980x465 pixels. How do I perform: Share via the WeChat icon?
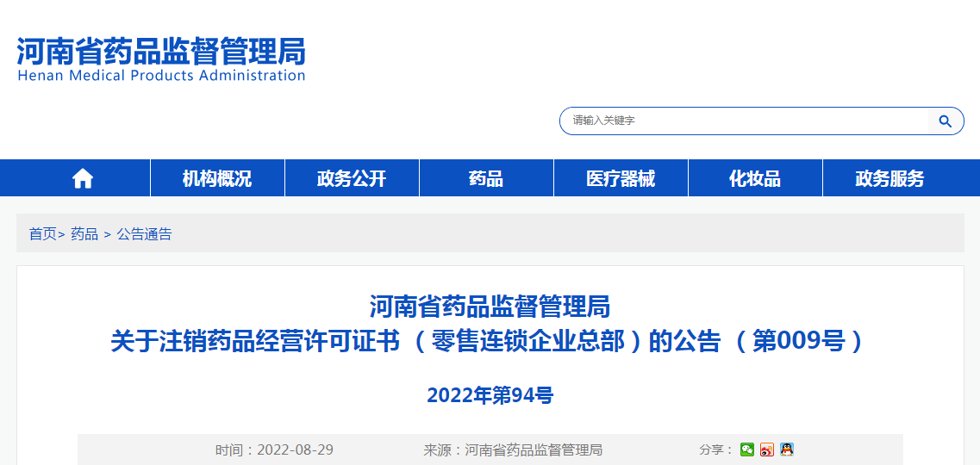point(747,449)
